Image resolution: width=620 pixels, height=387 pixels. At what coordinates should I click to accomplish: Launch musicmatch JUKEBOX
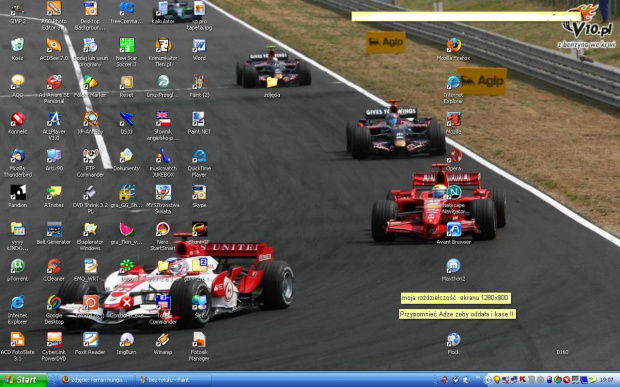point(163,163)
